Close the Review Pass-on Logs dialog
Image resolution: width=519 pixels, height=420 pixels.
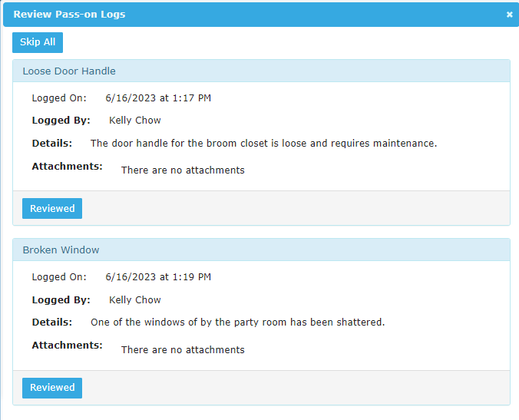[509, 15]
